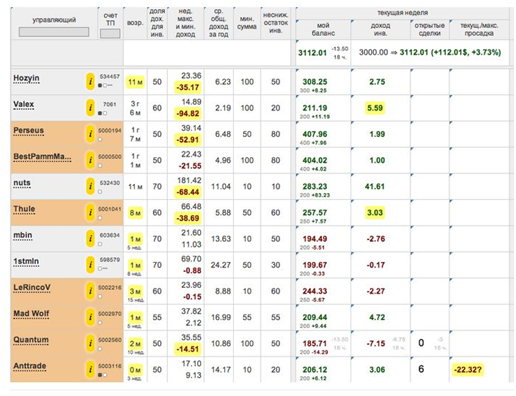
Task: Click Mad Wolf's info icon
Action: click(x=90, y=317)
